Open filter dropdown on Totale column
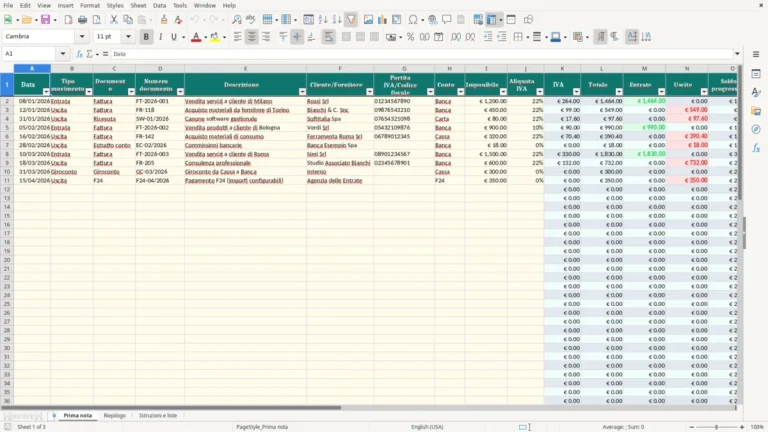 point(619,92)
